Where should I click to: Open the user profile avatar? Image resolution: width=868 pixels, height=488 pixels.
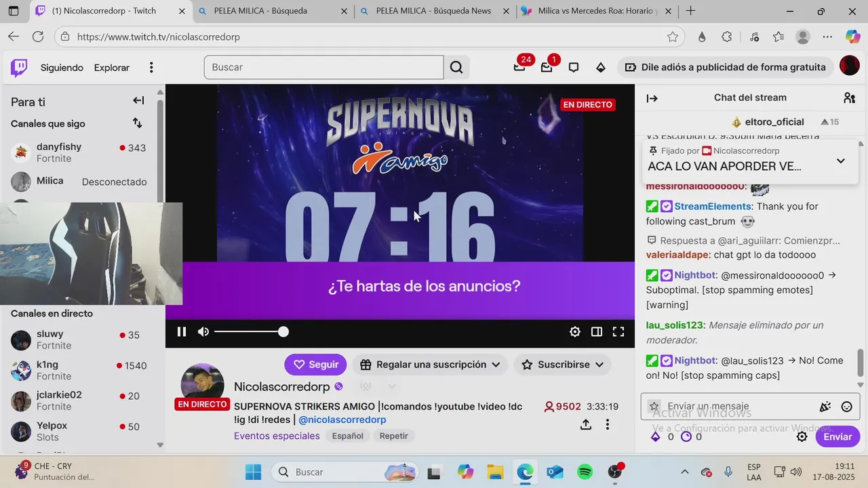pyautogui.click(x=849, y=66)
